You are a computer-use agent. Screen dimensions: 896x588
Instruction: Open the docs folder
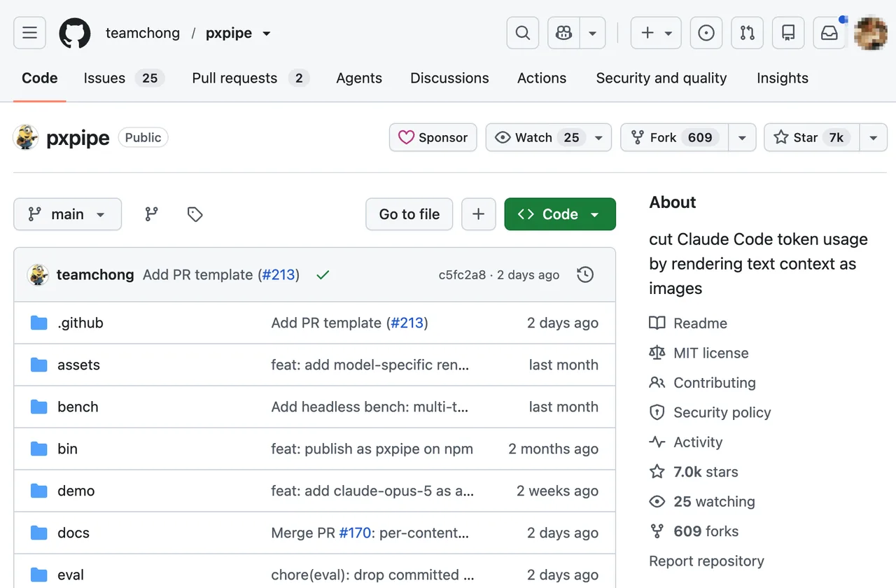click(x=73, y=533)
